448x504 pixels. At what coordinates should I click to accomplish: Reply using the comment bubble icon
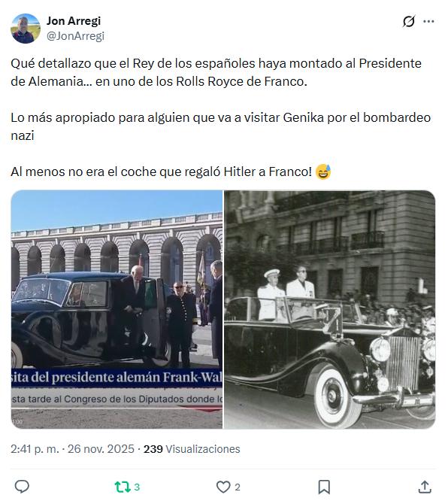(22, 487)
